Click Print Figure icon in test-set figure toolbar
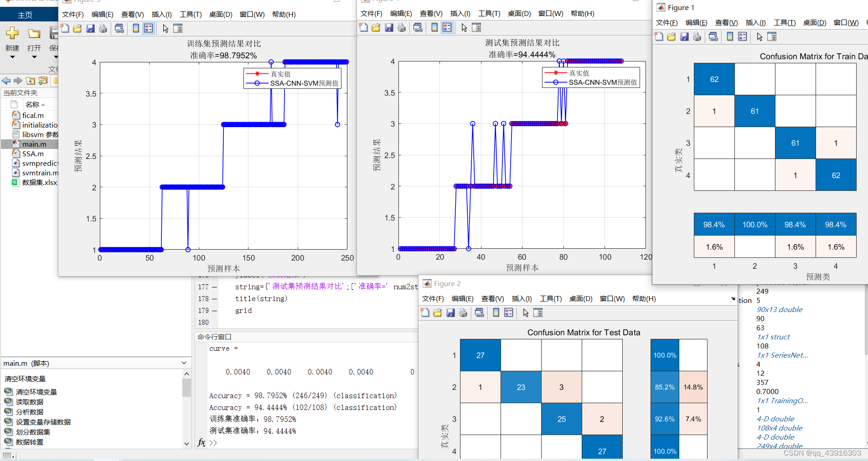This screenshot has width=868, height=461. click(x=402, y=27)
